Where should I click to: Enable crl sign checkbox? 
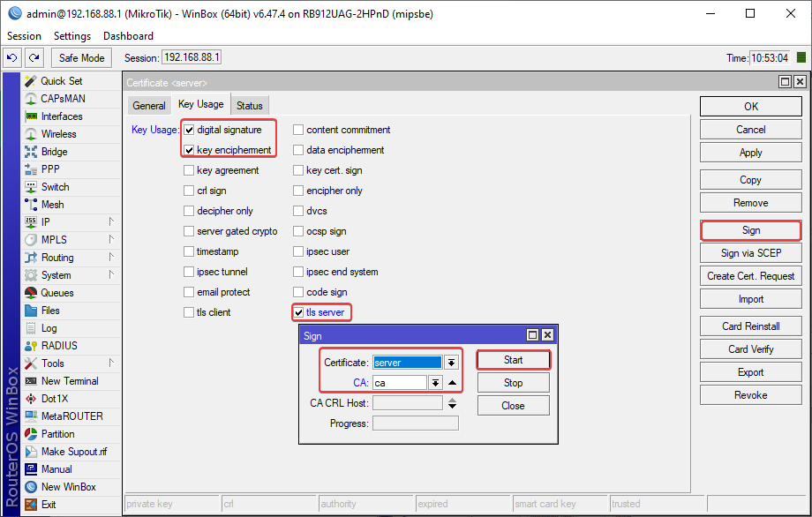(189, 191)
